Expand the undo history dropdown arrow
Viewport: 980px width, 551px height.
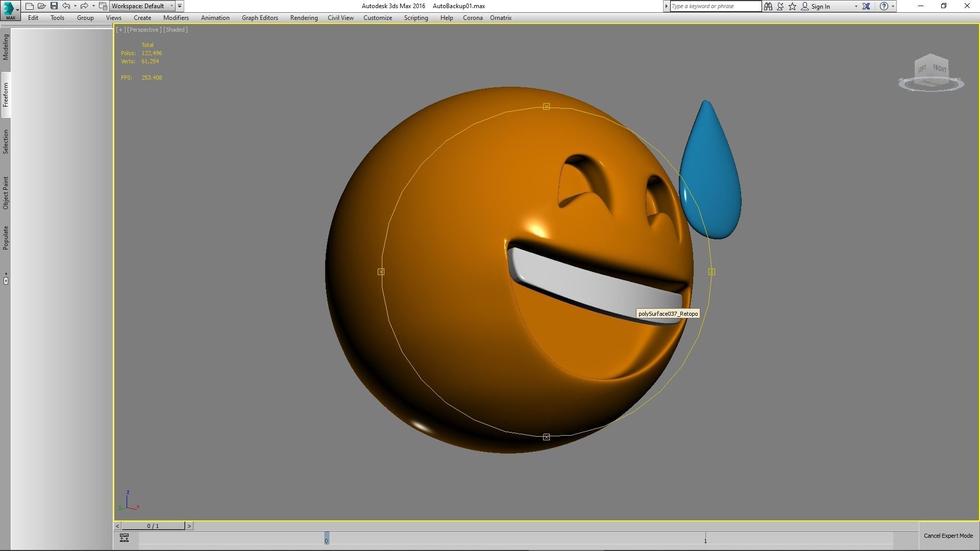point(75,6)
